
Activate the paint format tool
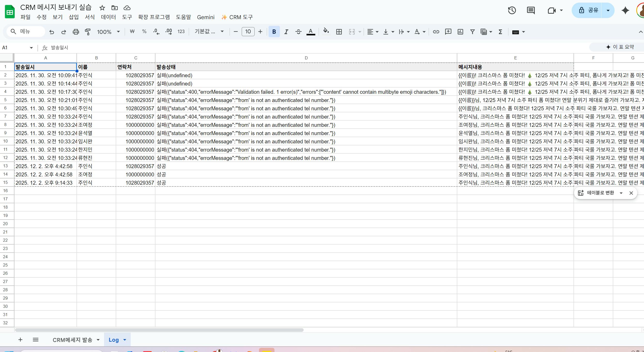pyautogui.click(x=88, y=32)
